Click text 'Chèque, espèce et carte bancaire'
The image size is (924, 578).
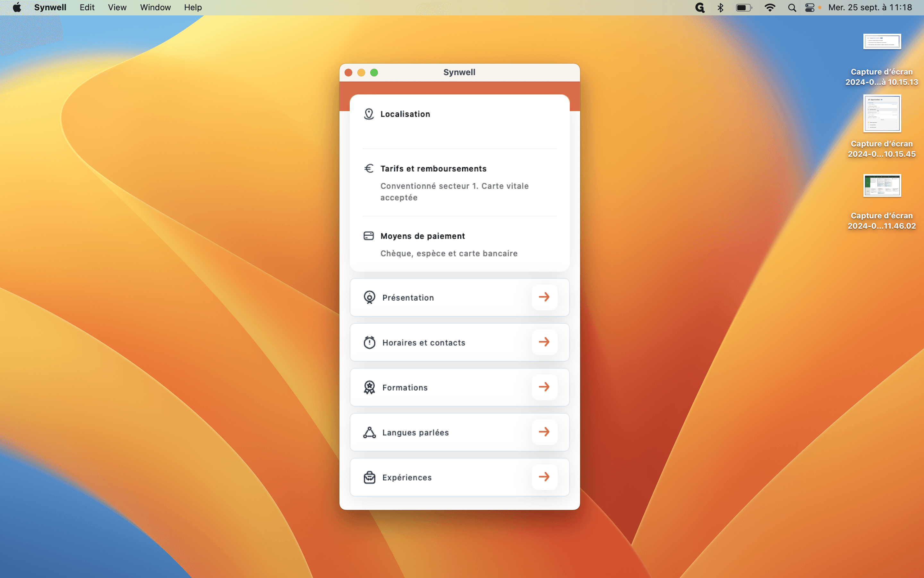(449, 253)
